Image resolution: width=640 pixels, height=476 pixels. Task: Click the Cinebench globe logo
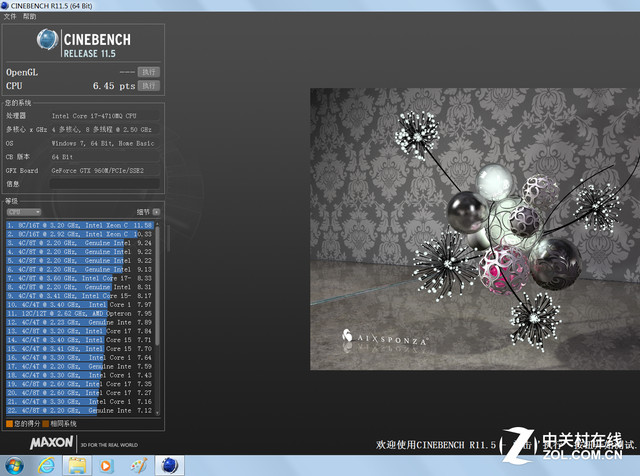point(48,41)
